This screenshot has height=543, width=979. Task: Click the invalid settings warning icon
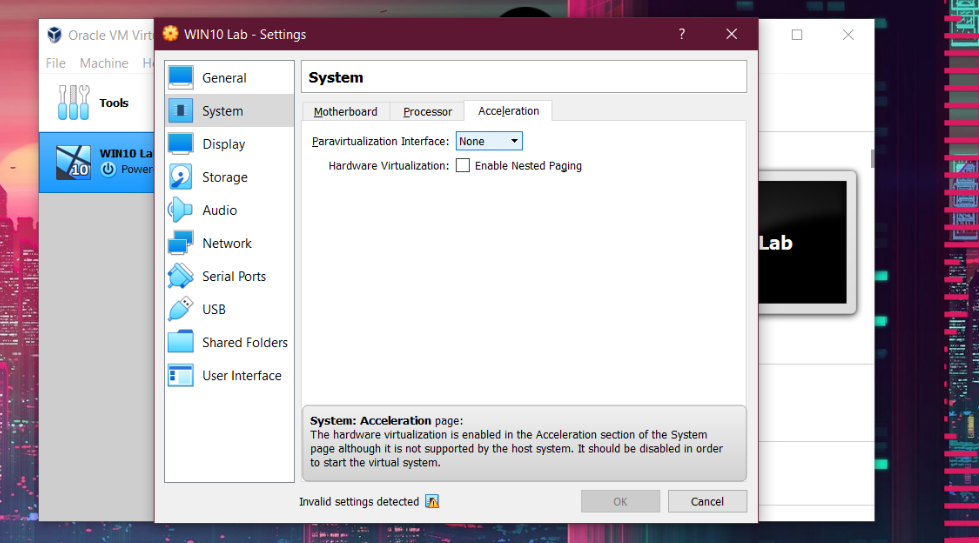(432, 501)
